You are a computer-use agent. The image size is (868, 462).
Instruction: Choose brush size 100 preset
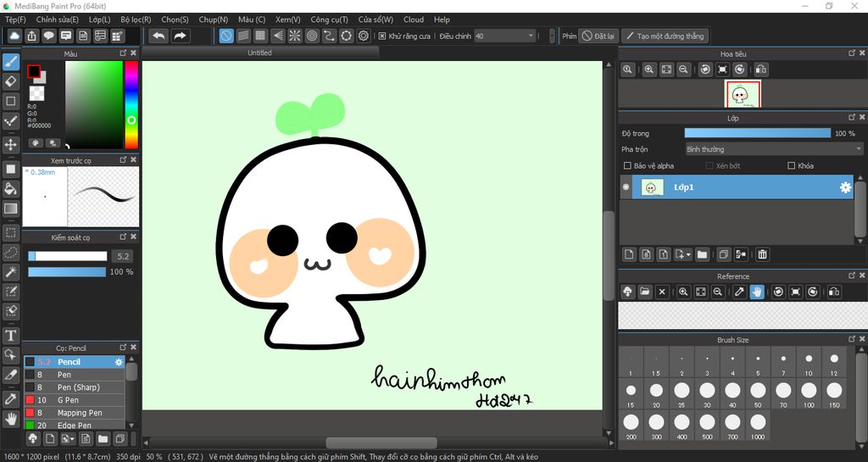click(809, 391)
